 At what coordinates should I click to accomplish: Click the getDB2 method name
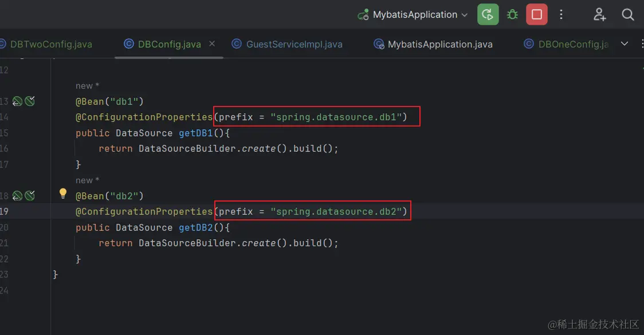point(195,227)
